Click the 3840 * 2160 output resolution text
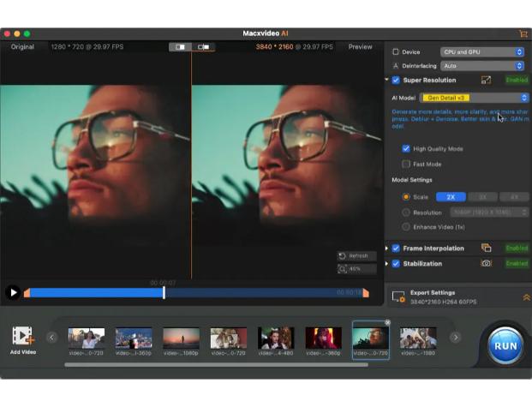Image resolution: width=532 pixels, height=407 pixels. pyautogui.click(x=274, y=47)
